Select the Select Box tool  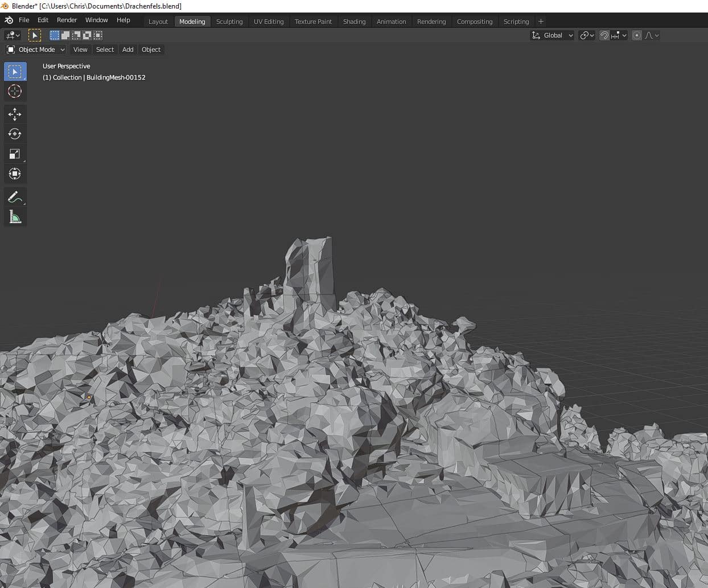[15, 72]
